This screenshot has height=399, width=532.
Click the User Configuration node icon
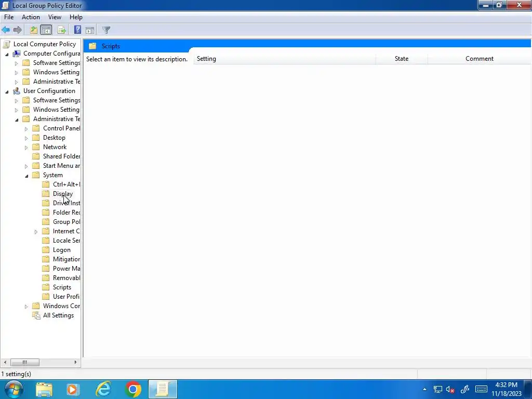click(x=16, y=90)
